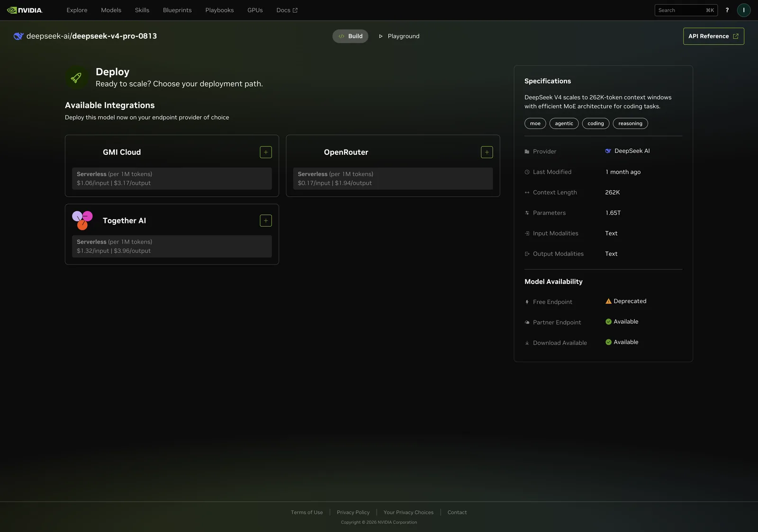
Task: Click the reasoning tag pill
Action: point(630,124)
